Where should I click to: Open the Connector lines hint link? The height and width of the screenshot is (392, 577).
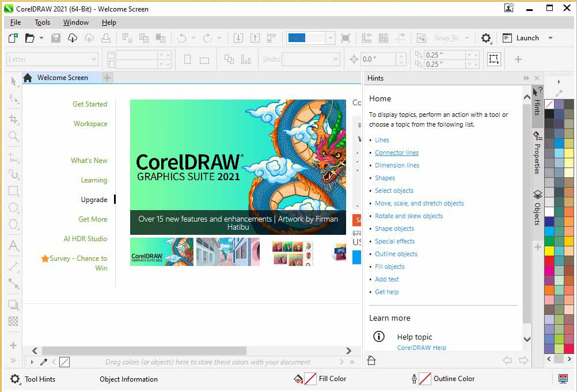(x=396, y=153)
